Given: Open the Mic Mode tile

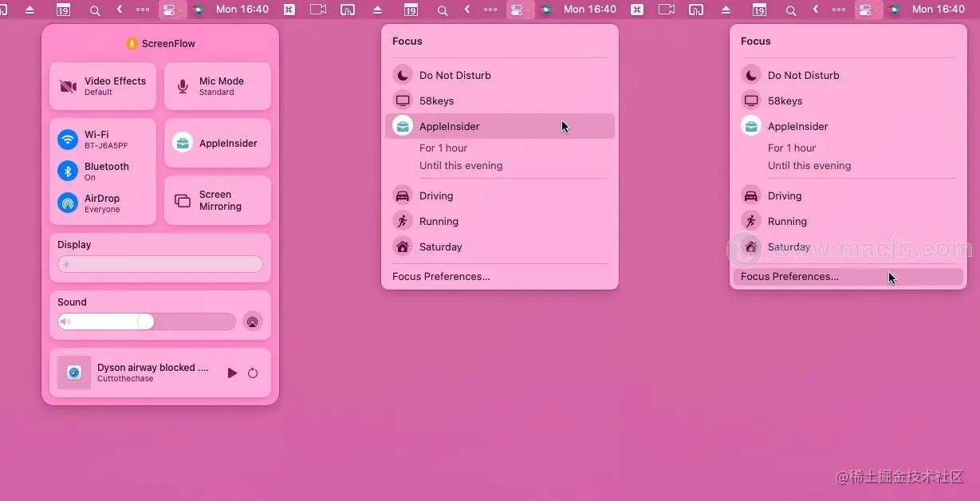Looking at the screenshot, I should pos(218,86).
